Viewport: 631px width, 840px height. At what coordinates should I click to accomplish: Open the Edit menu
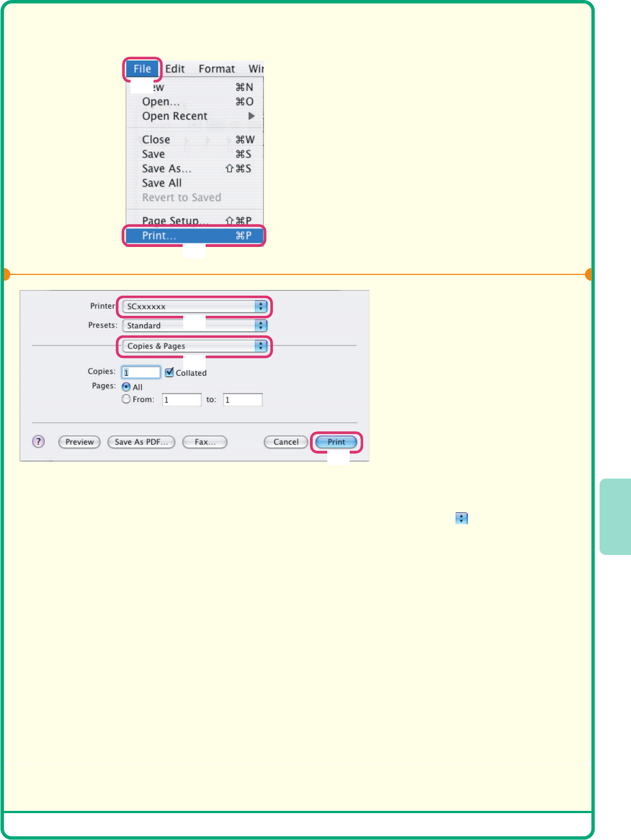click(175, 69)
